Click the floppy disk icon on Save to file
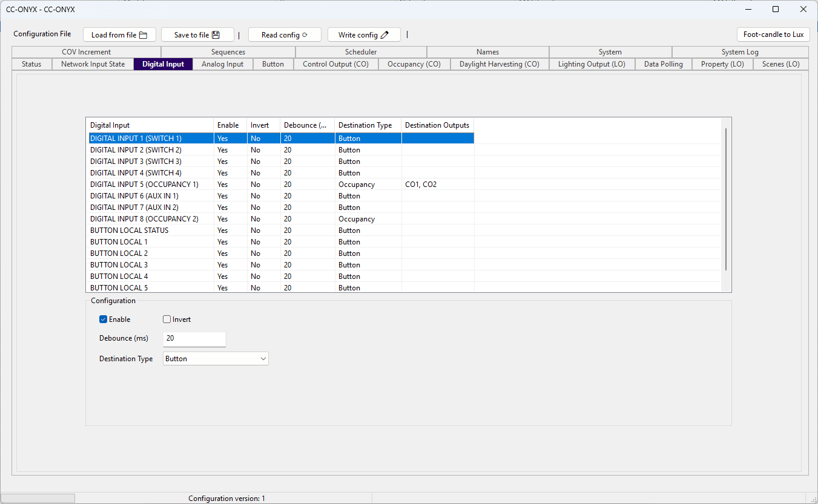Image resolution: width=818 pixels, height=504 pixels. (x=216, y=35)
